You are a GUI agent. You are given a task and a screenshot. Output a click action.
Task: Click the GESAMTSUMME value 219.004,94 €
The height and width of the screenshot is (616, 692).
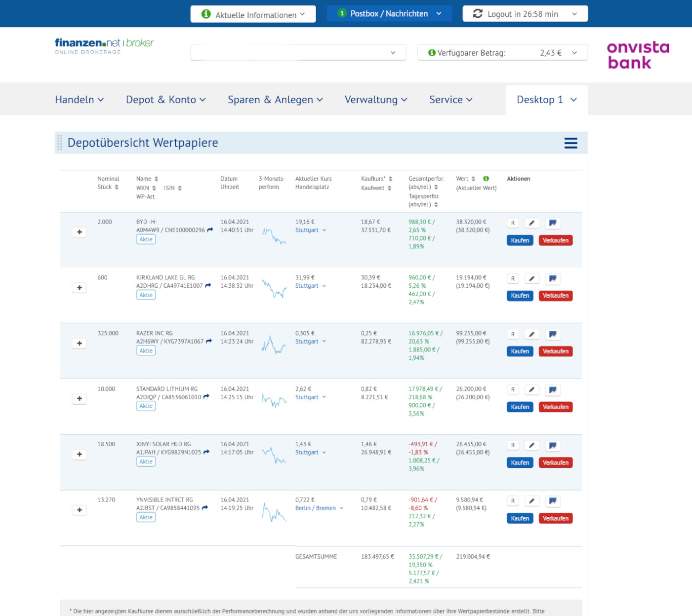tap(473, 557)
